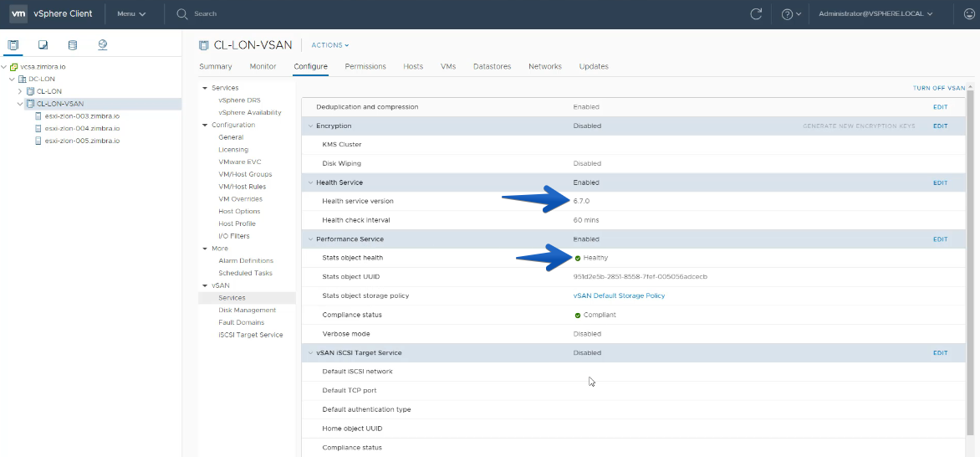Collapse the CL-LON-VSAN cluster node
Viewport: 980px width, 457px height.
pos(21,104)
